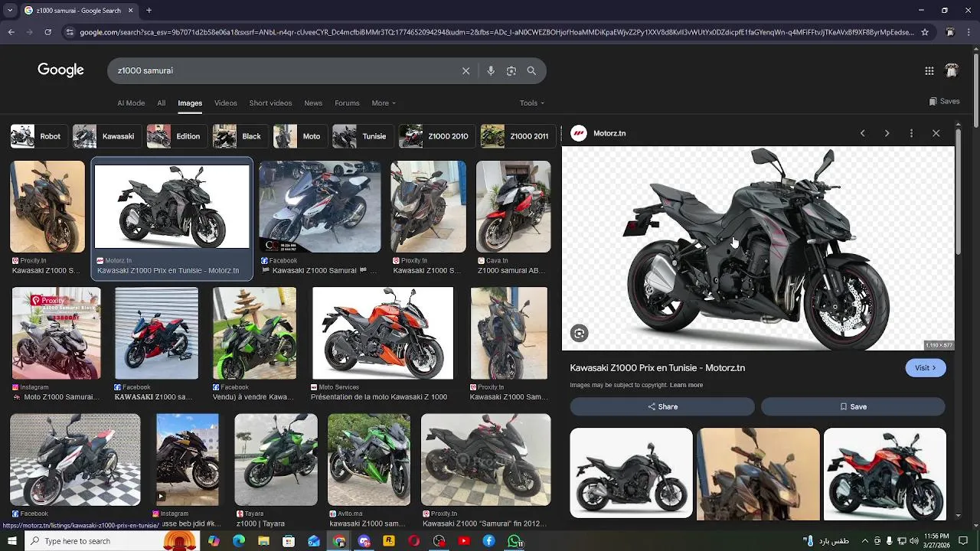This screenshot has width=980, height=551.
Task: Expand the More search filters dropdown
Action: tap(384, 103)
